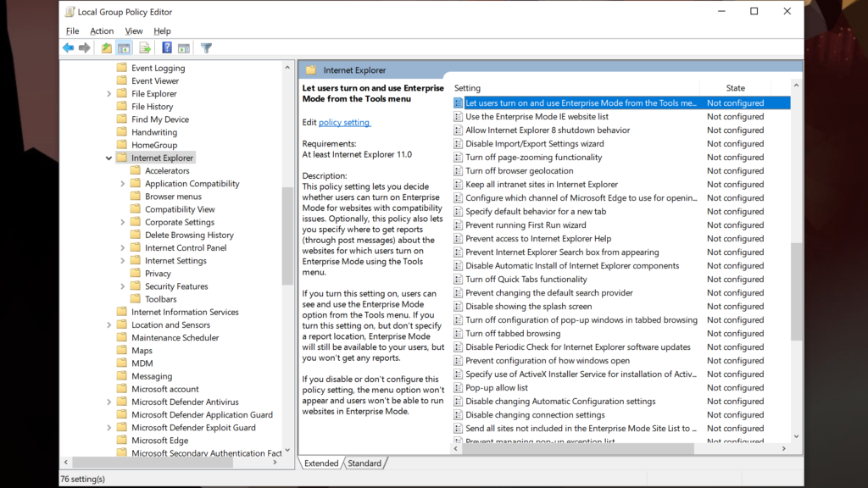Click the policy icon beside 'Prevent running First Run wizard'
This screenshot has height=488, width=868.
458,225
